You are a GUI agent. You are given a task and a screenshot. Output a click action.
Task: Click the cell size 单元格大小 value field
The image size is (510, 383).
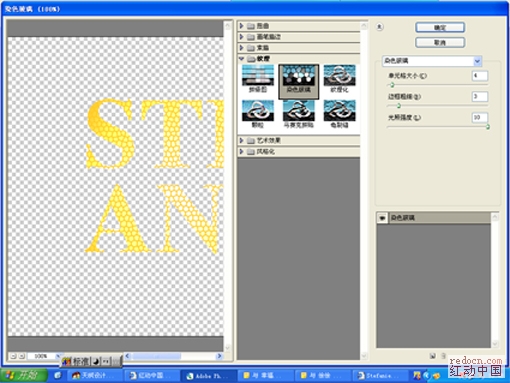tap(480, 76)
